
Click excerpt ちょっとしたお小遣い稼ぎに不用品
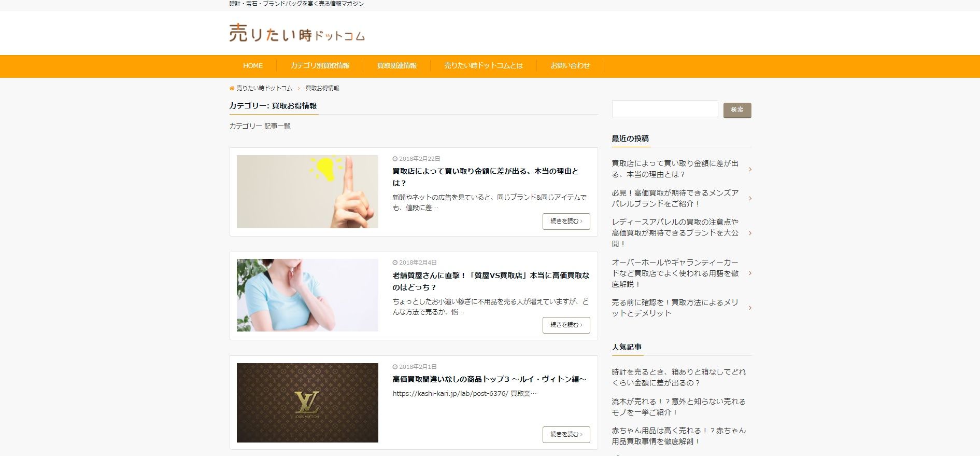point(491,307)
